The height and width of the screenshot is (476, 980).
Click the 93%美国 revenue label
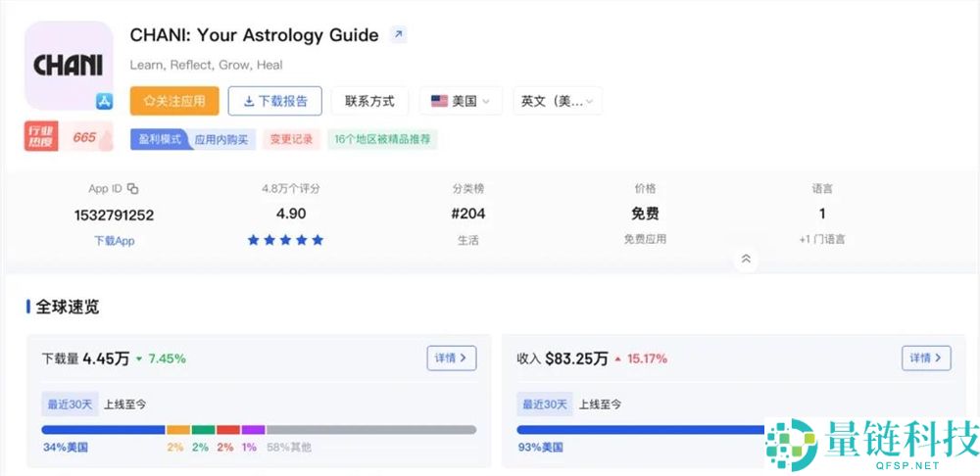(x=541, y=448)
